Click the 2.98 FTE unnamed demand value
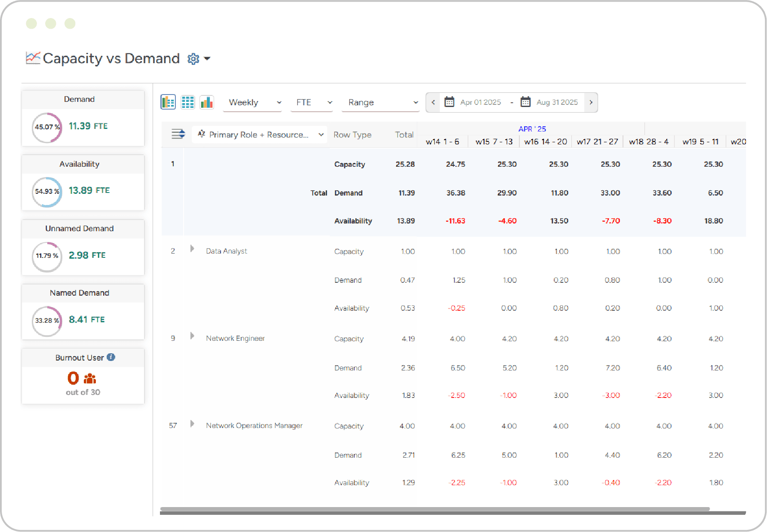 point(87,255)
